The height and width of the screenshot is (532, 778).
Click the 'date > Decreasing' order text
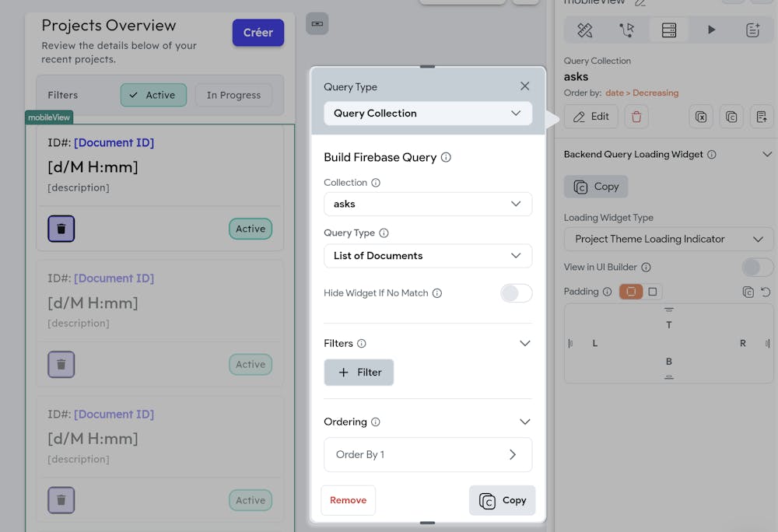click(x=642, y=93)
